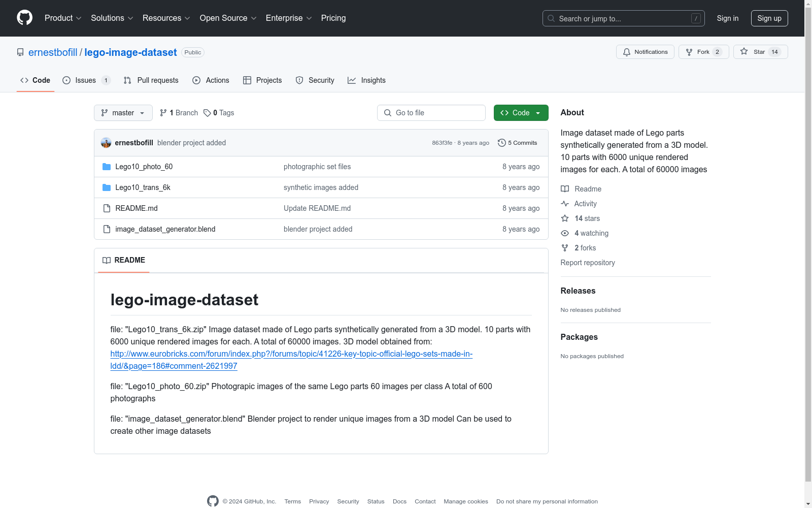The image size is (812, 508).
Task: Open the green Code dropdown button
Action: click(x=521, y=113)
